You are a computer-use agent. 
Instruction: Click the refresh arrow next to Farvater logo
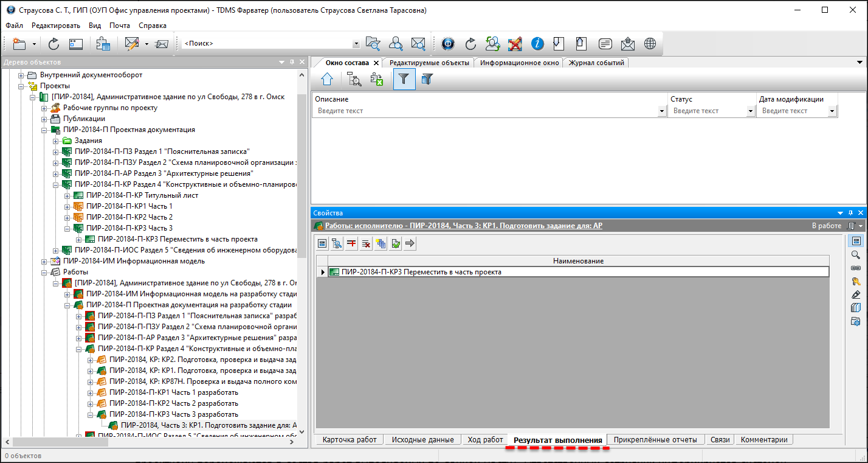tap(470, 44)
